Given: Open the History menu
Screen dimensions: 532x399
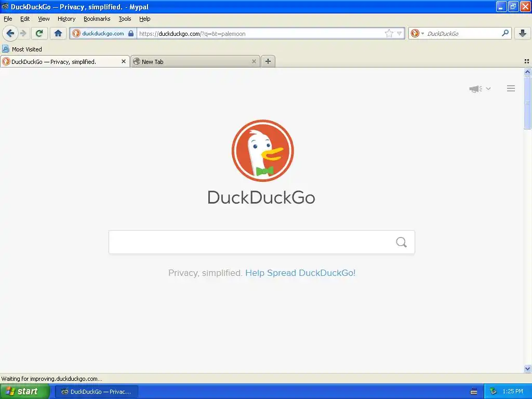Looking at the screenshot, I should pos(66,19).
